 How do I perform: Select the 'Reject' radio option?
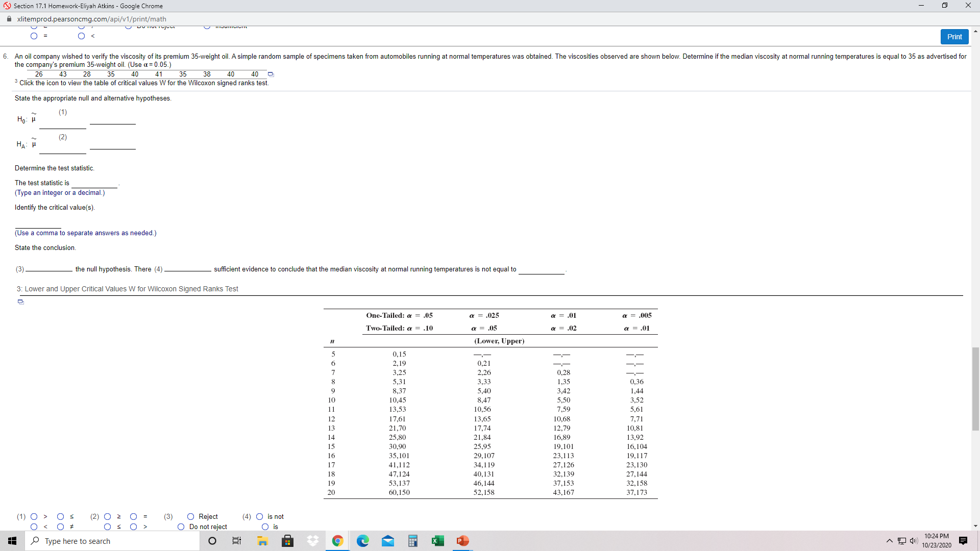190,517
